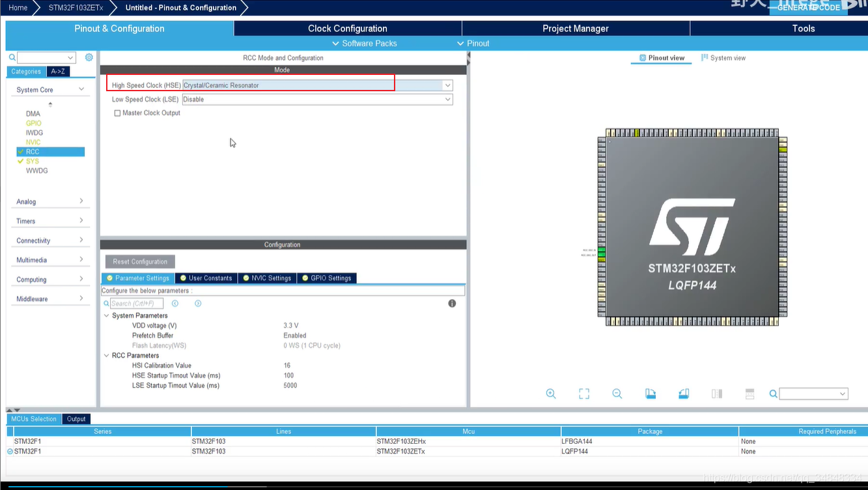Expand the Connectivity category
The width and height of the screenshot is (868, 490).
81,240
